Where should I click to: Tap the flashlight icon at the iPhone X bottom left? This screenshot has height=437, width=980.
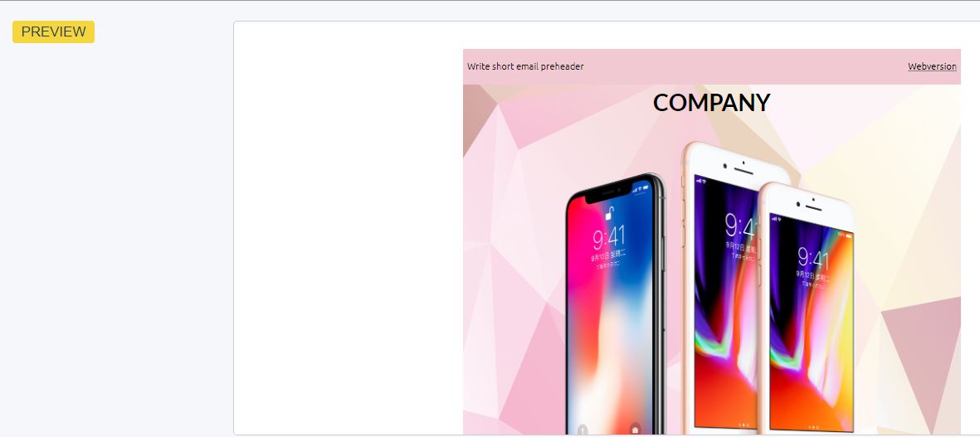583,430
